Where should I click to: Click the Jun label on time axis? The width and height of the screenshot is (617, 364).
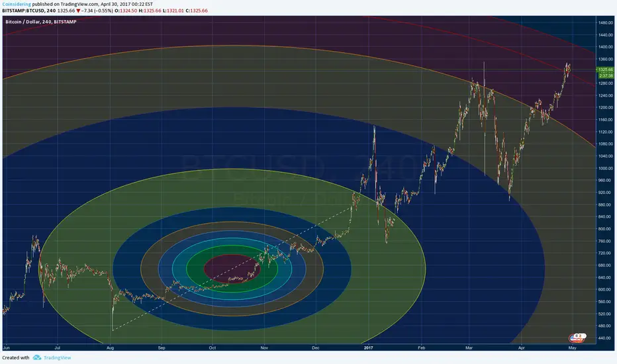pos(7,348)
